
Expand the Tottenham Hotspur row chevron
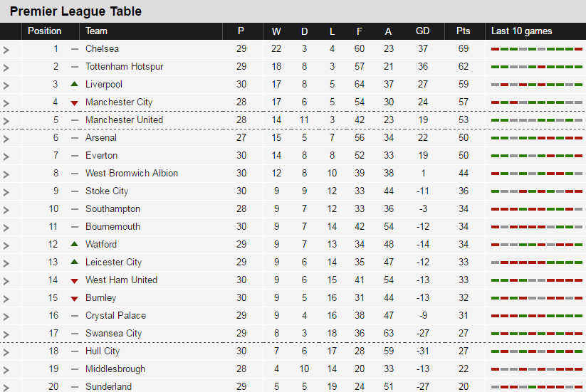tap(6, 68)
